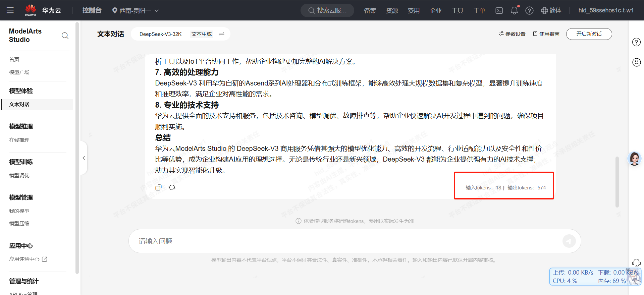Open the smiley feedback icon
This screenshot has height=295, width=644.
click(x=636, y=62)
